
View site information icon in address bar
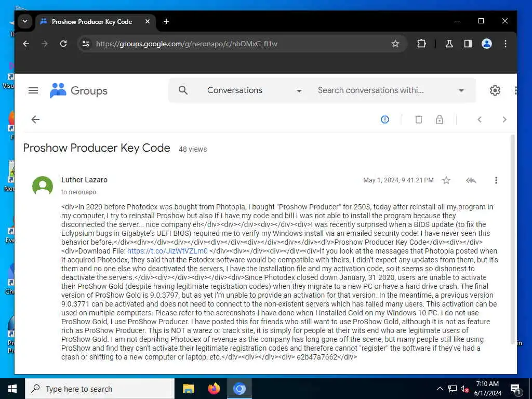click(86, 44)
